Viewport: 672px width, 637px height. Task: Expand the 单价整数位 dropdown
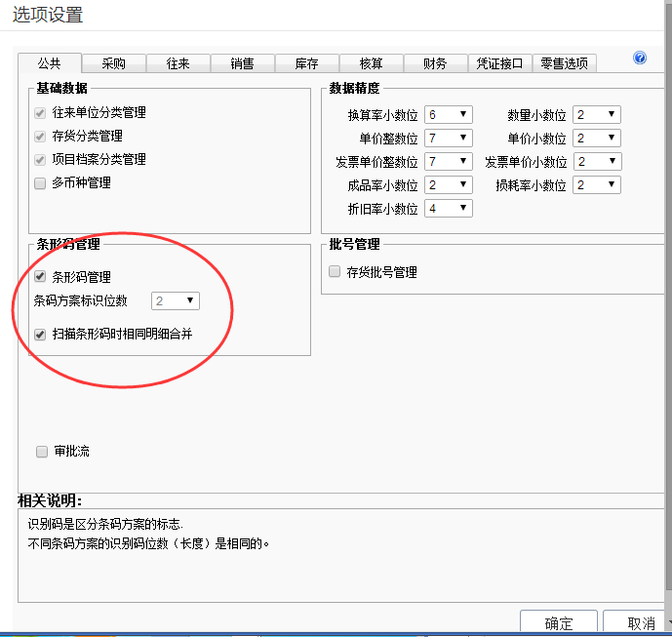click(x=449, y=138)
